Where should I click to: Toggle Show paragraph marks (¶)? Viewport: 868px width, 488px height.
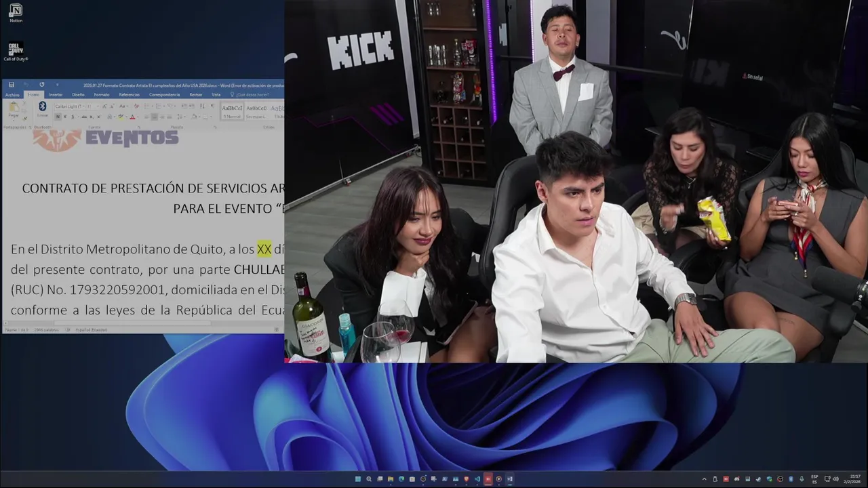pos(212,106)
